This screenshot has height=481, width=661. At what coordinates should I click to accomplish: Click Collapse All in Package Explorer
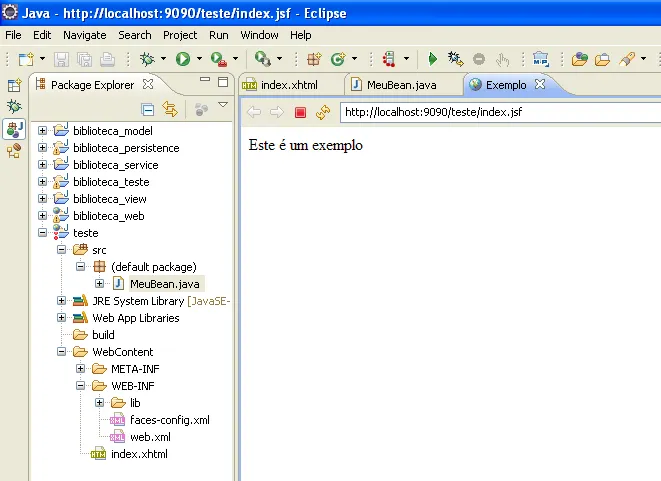coord(148,110)
